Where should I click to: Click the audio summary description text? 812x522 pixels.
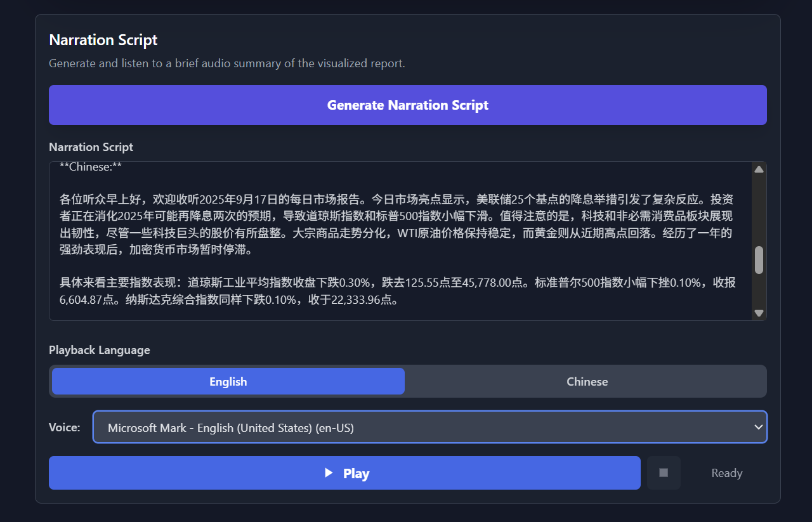[x=226, y=63]
